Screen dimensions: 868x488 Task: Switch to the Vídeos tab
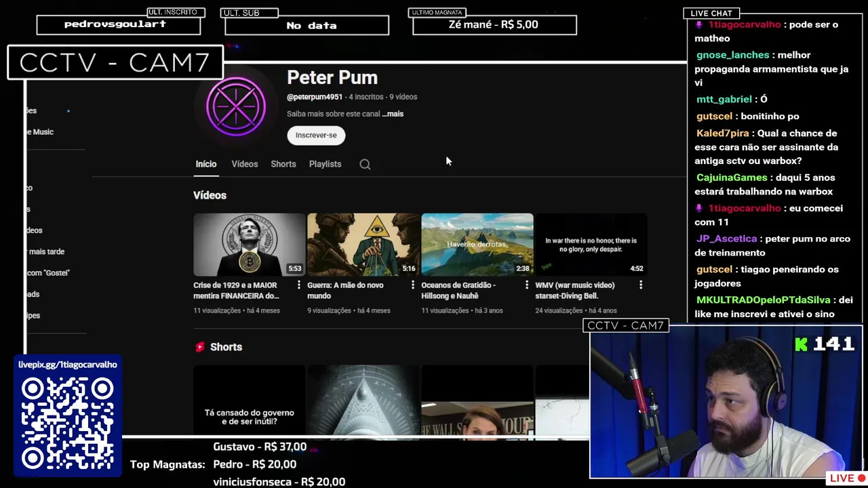click(245, 164)
